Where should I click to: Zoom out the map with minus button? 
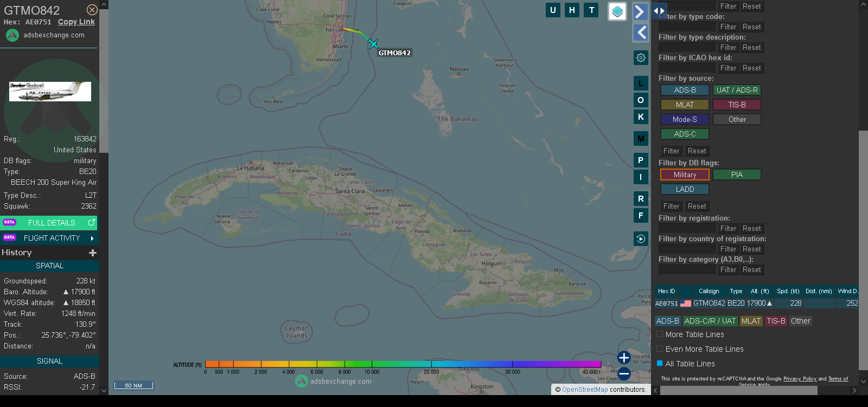pos(624,373)
